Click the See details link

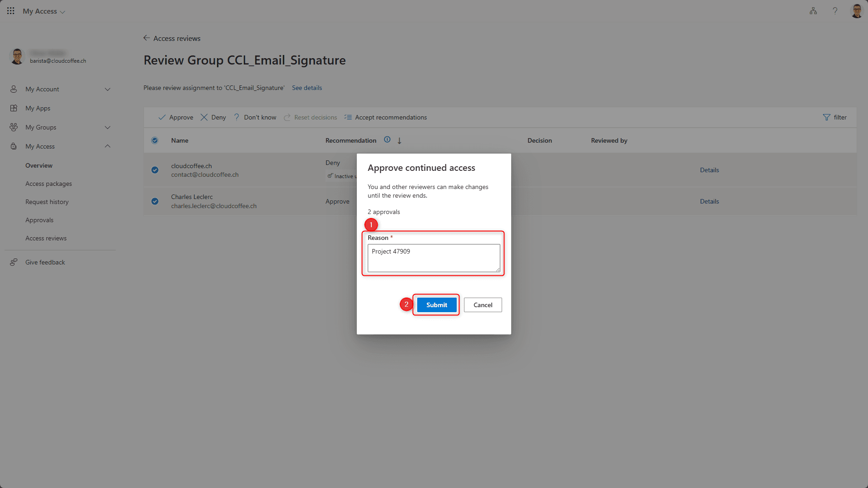pos(307,88)
